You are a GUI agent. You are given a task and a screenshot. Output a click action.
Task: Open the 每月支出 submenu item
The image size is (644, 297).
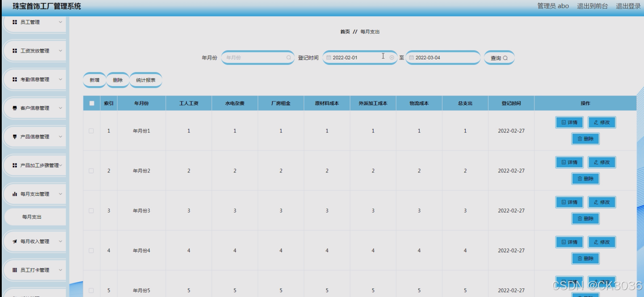click(x=35, y=217)
